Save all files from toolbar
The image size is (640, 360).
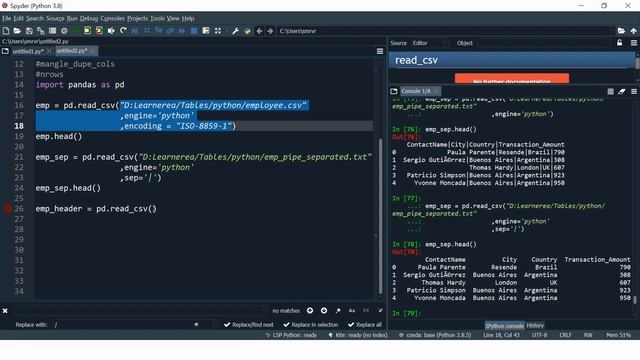[40, 31]
